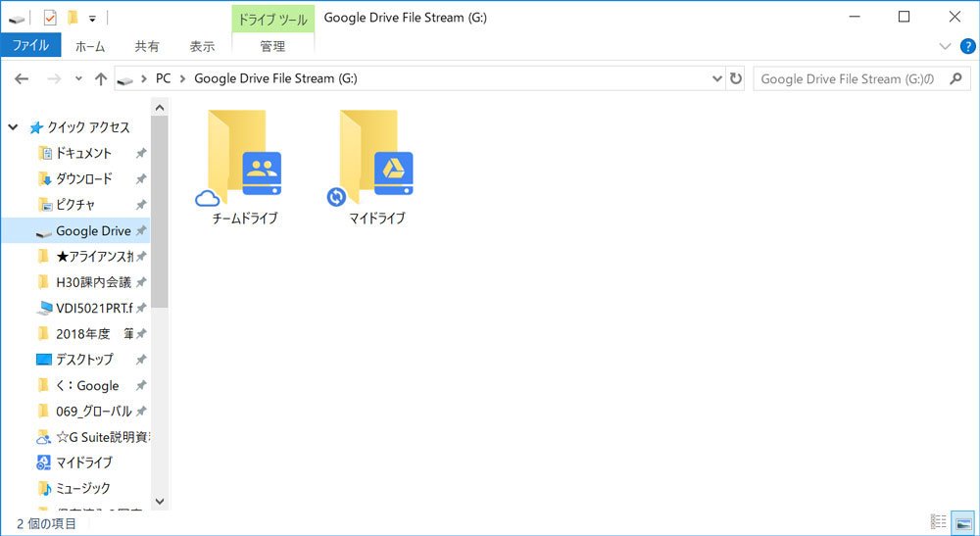Image resolution: width=980 pixels, height=536 pixels.
Task: Click the search magnifier icon
Action: 955,78
